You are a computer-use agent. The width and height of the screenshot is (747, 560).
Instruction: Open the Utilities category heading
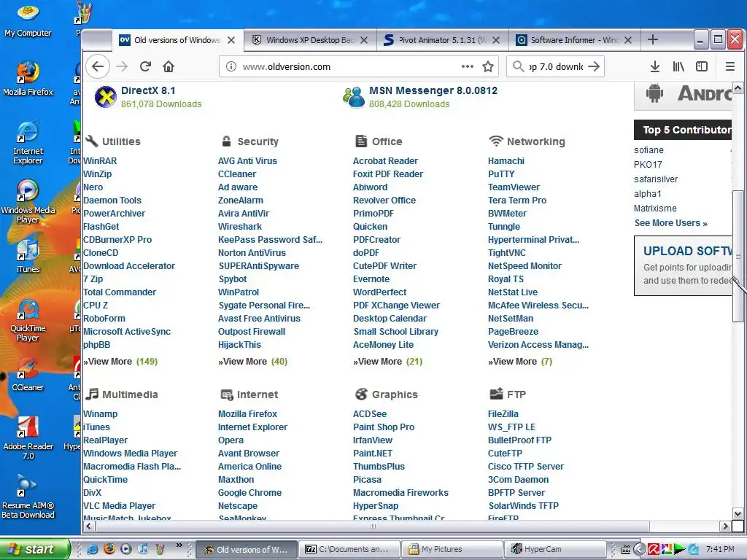coord(121,141)
